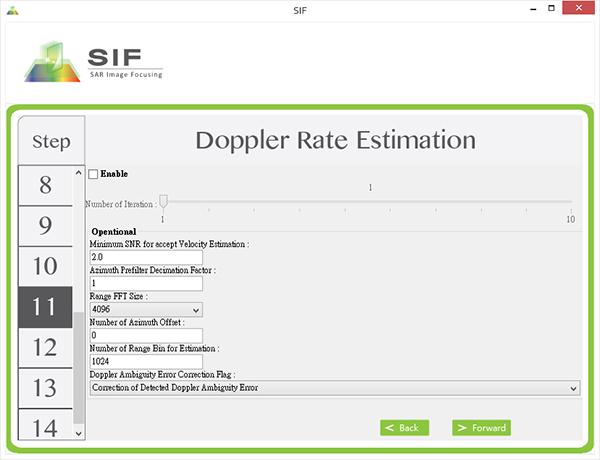Expand Doppler Ambiguity Error Correction Flag dropdown
Image resolution: width=600 pixels, height=460 pixels.
tap(335, 387)
